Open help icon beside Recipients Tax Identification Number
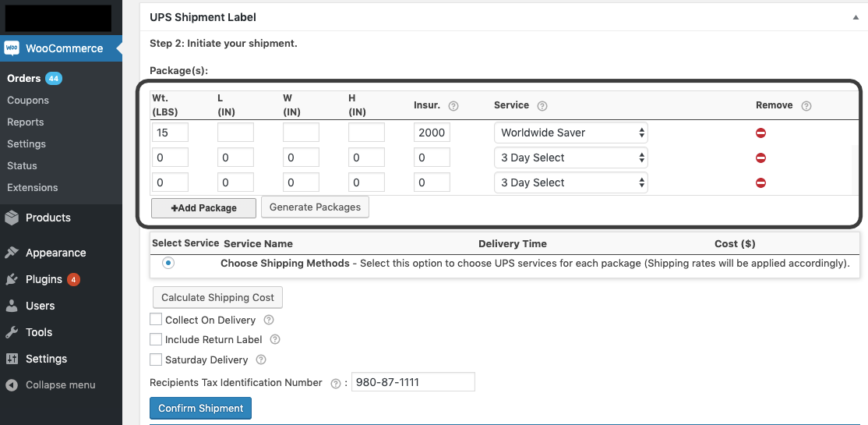Screen dimensions: 868x425 (x=335, y=384)
